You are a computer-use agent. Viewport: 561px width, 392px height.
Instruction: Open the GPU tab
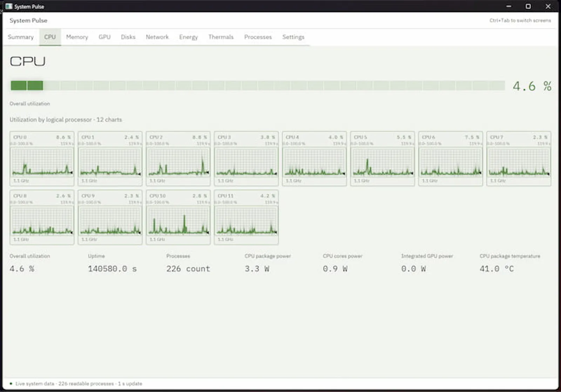[x=104, y=37]
